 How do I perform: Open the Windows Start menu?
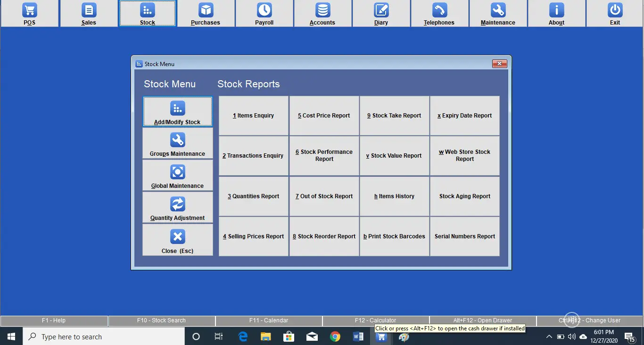(x=11, y=337)
